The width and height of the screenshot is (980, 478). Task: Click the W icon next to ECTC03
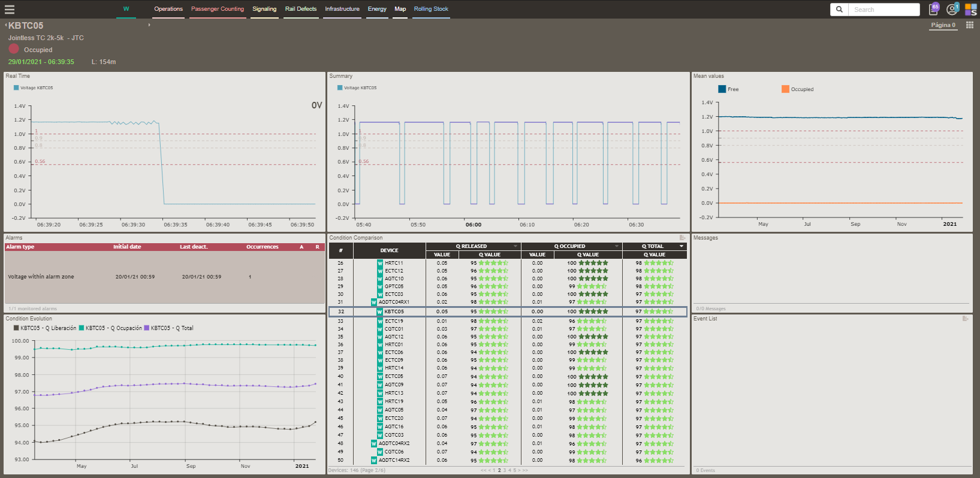tap(380, 294)
